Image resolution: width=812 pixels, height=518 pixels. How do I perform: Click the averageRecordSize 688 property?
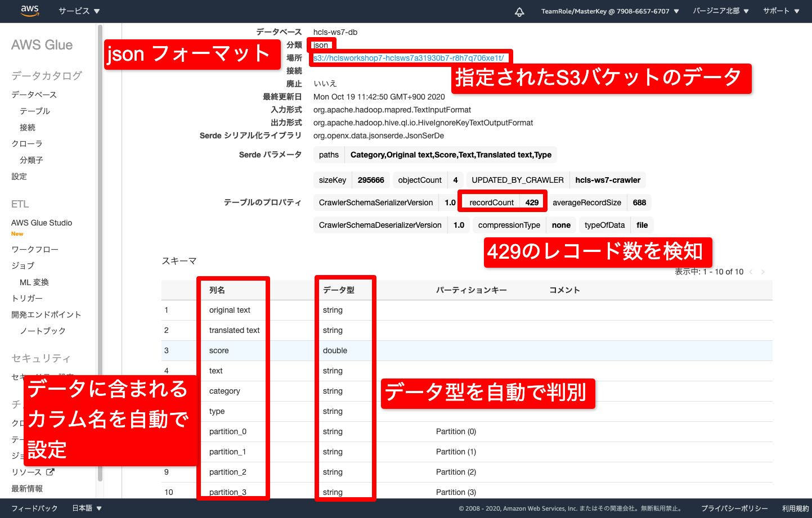[x=599, y=202]
